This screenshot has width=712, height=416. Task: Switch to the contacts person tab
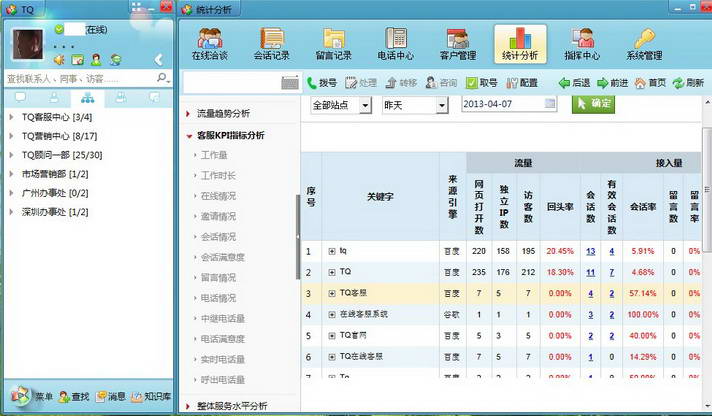click(54, 98)
